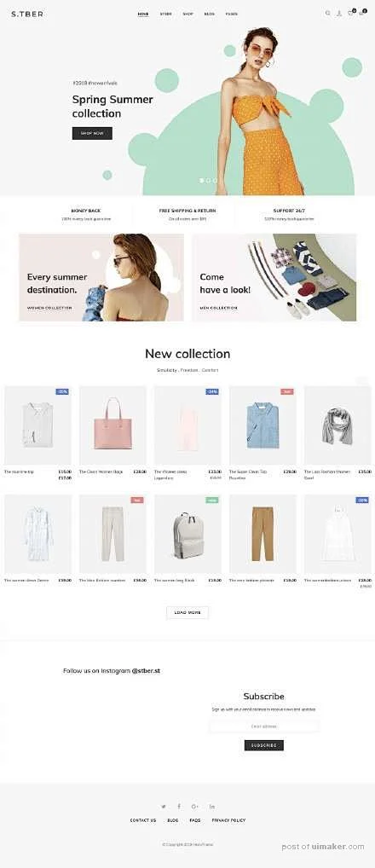Open the Privacy Policy footer link

(228, 820)
